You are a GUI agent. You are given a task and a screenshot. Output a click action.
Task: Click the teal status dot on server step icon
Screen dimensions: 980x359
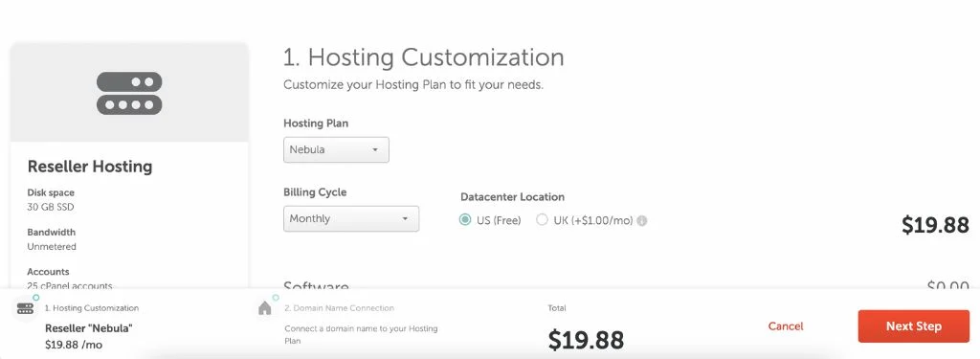[36, 298]
